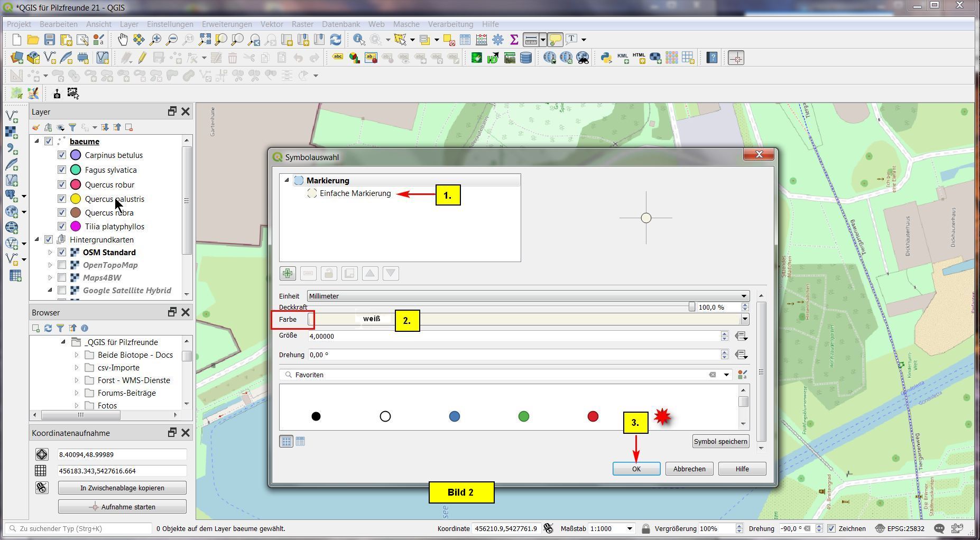Switch symbol list to icon grid view
980x540 pixels.
coord(286,442)
